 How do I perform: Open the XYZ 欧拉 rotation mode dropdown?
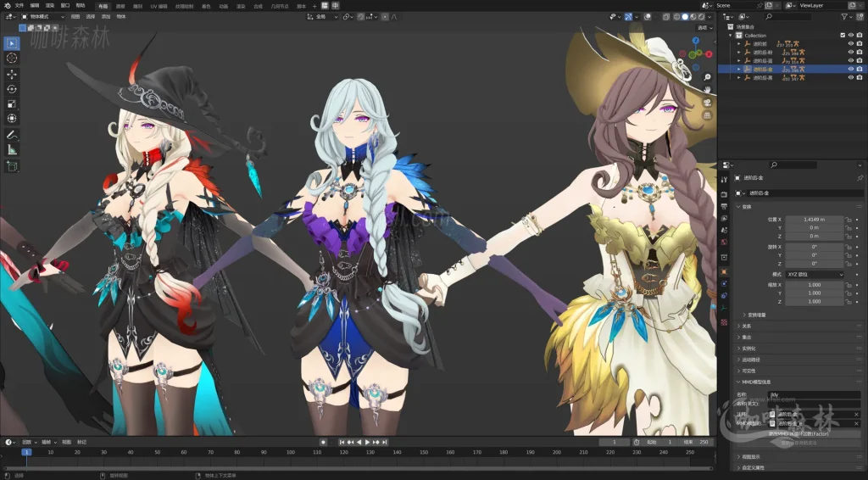coord(815,275)
